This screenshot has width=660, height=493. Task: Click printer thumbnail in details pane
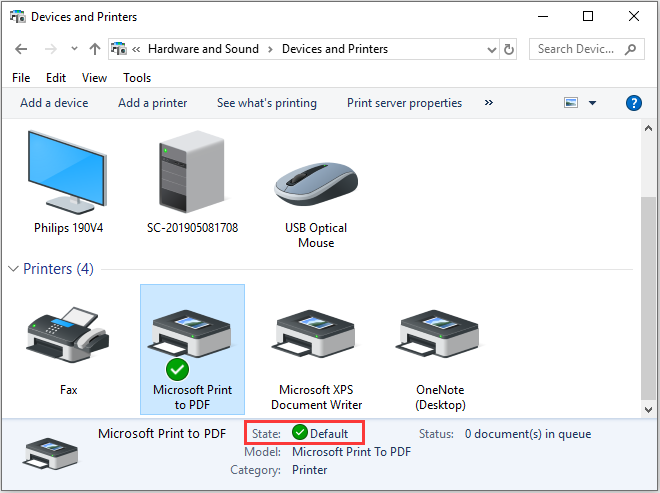[x=51, y=454]
